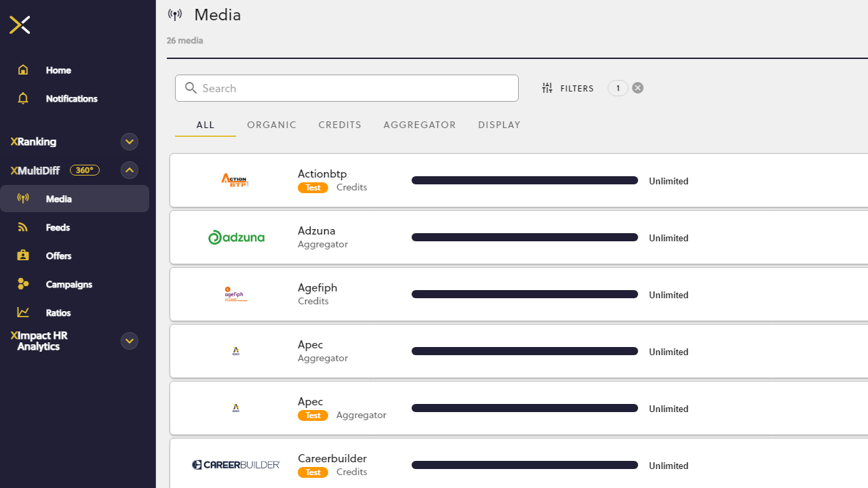This screenshot has height=488, width=868.
Task: Click Aggregator type under Adzuna
Action: [x=323, y=244]
